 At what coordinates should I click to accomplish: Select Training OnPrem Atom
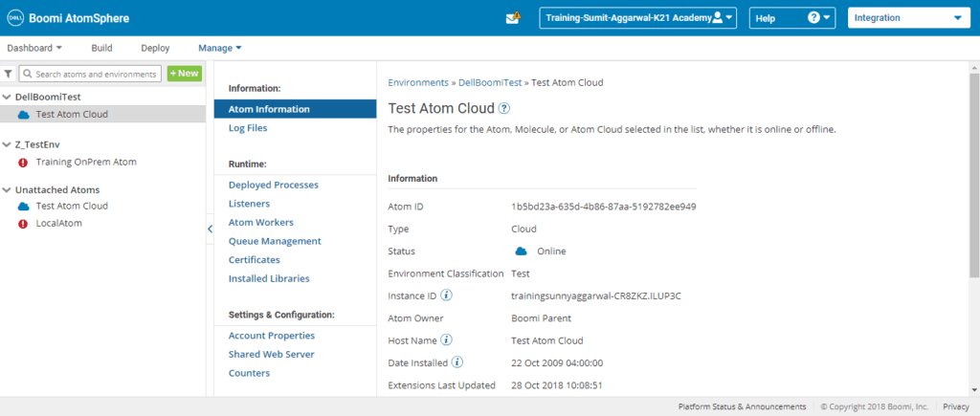[86, 162]
